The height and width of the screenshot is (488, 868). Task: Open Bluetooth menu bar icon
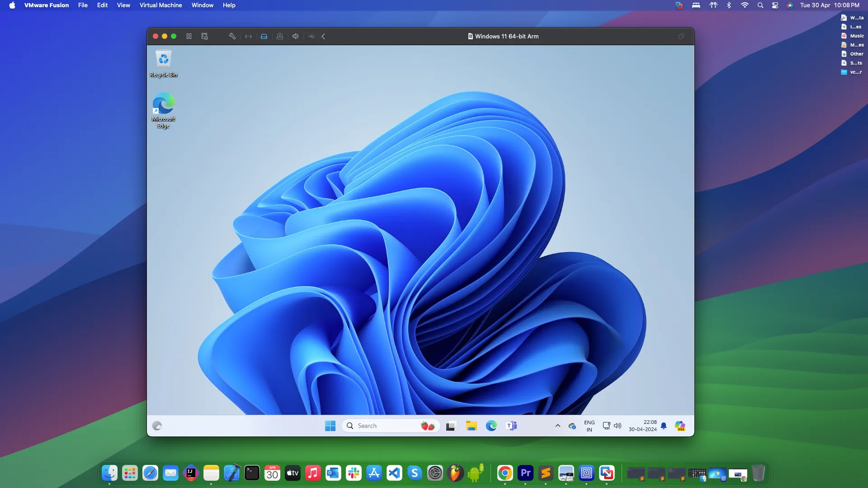click(729, 5)
